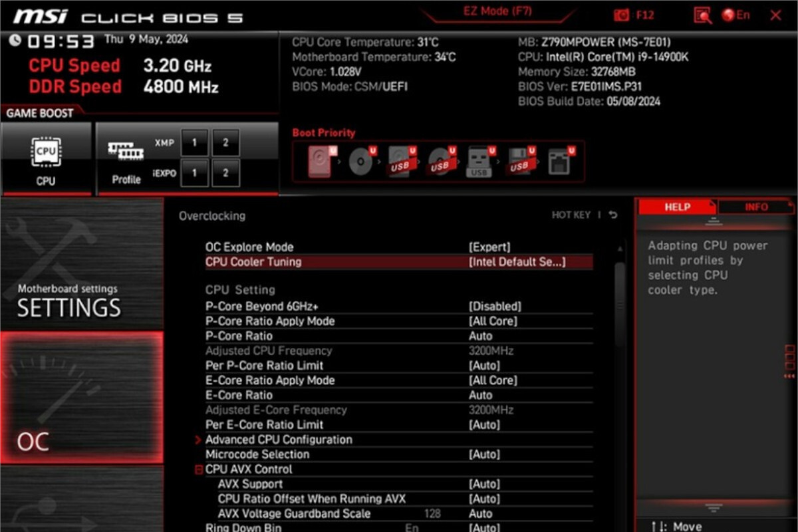Change OC Explore Mode [Expert] value
The image size is (798, 532).
489,247
